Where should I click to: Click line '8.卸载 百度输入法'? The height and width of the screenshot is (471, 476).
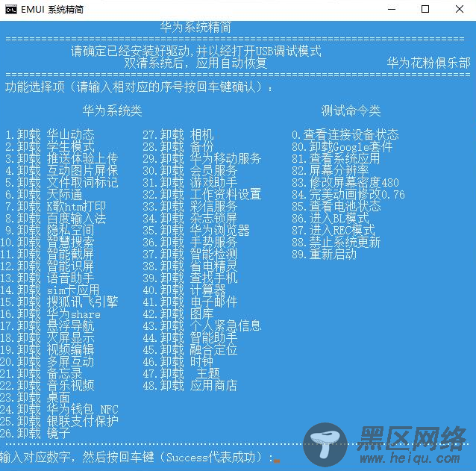pyautogui.click(x=56, y=219)
